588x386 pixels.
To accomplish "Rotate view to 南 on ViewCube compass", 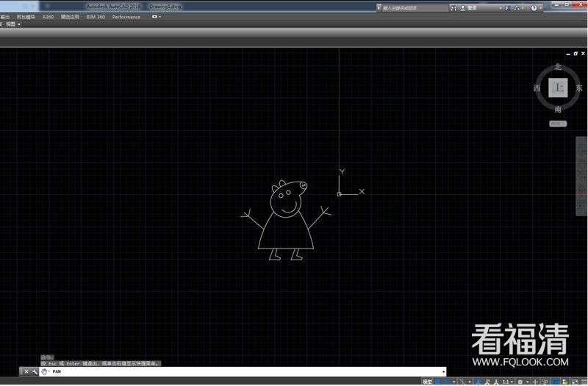I will (x=558, y=109).
